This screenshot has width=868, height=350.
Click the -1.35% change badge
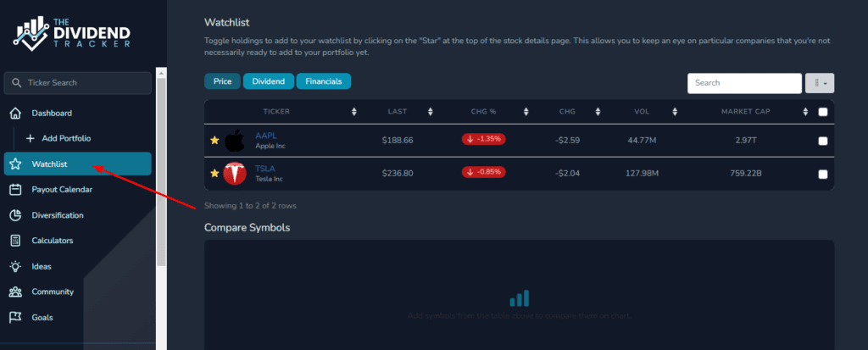click(x=484, y=139)
